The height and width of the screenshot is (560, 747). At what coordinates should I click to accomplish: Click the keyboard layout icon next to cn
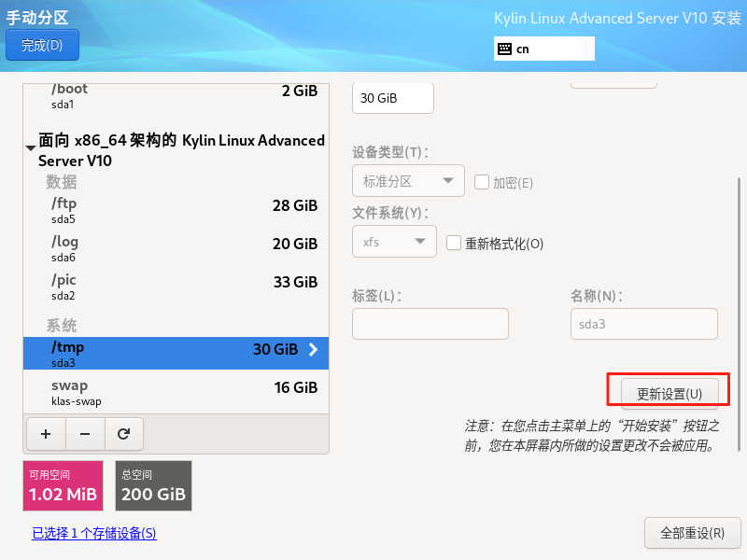[504, 49]
